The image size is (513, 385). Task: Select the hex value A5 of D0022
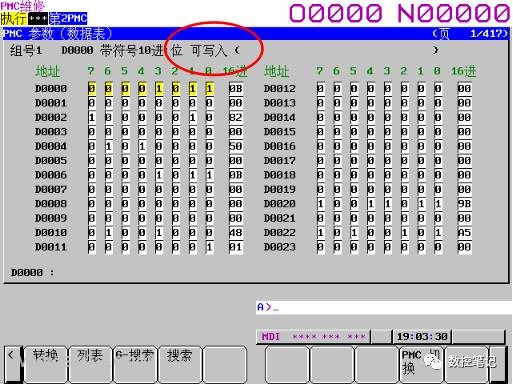click(464, 233)
